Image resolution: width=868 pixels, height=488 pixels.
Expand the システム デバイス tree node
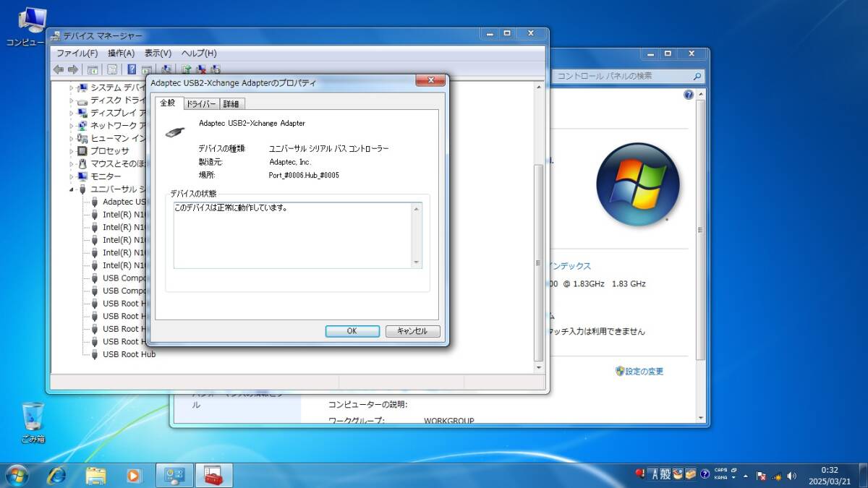tap(72, 87)
